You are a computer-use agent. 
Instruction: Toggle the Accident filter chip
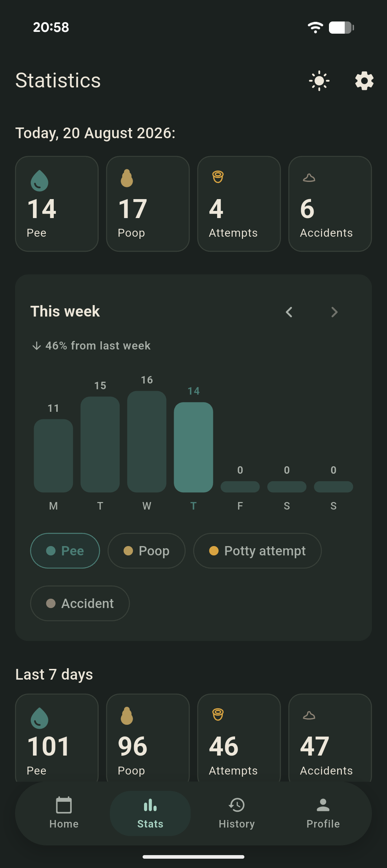click(x=80, y=603)
